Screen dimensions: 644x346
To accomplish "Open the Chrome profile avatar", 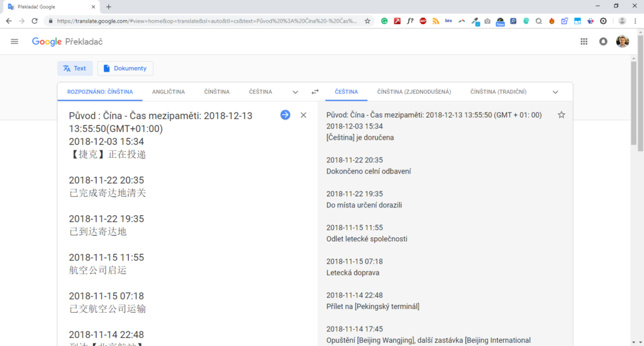I will pos(622,21).
